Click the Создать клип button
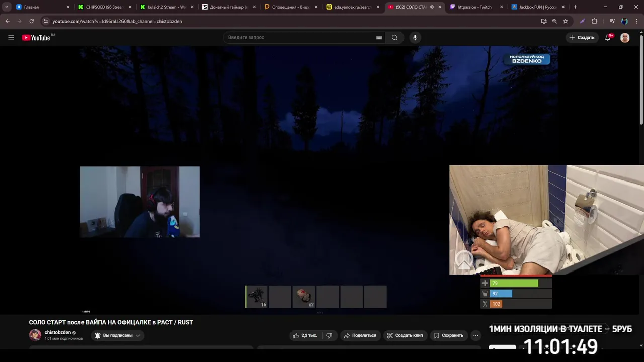This screenshot has height=362, width=644. click(x=405, y=335)
